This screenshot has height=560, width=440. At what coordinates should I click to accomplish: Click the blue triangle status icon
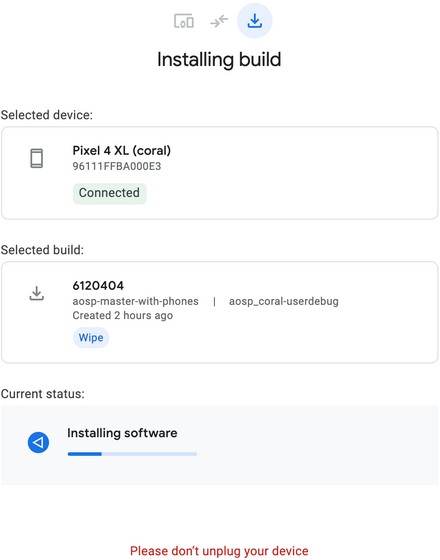38,442
